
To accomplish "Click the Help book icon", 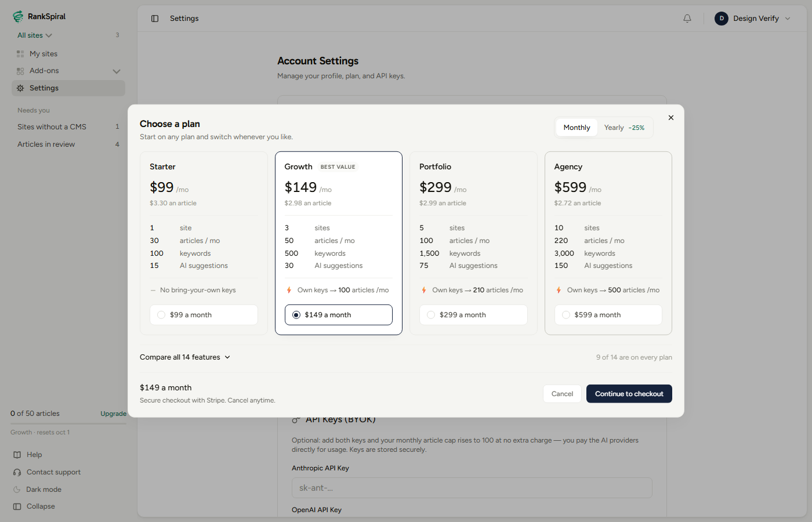I will click(17, 455).
